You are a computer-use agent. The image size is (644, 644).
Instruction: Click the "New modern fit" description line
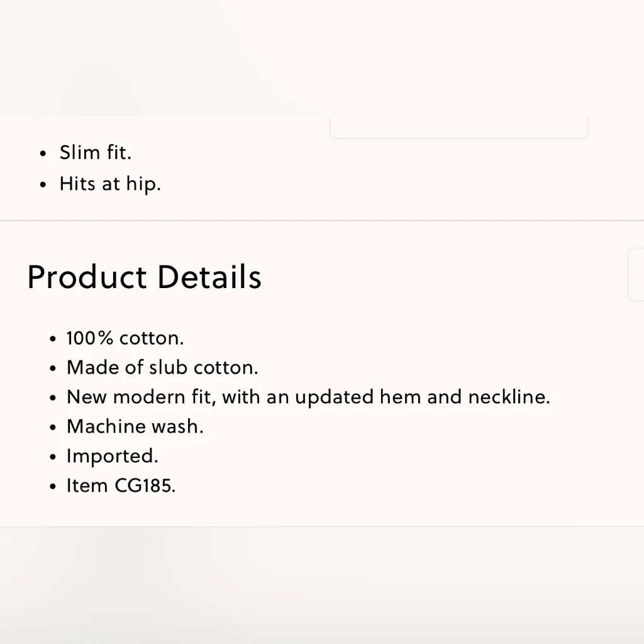(x=308, y=397)
